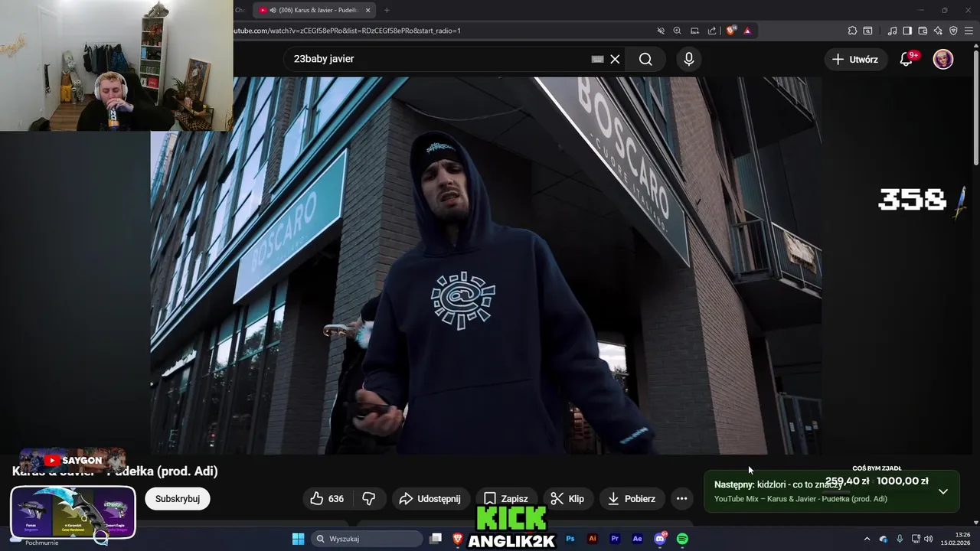Open media control music note icon

(892, 31)
